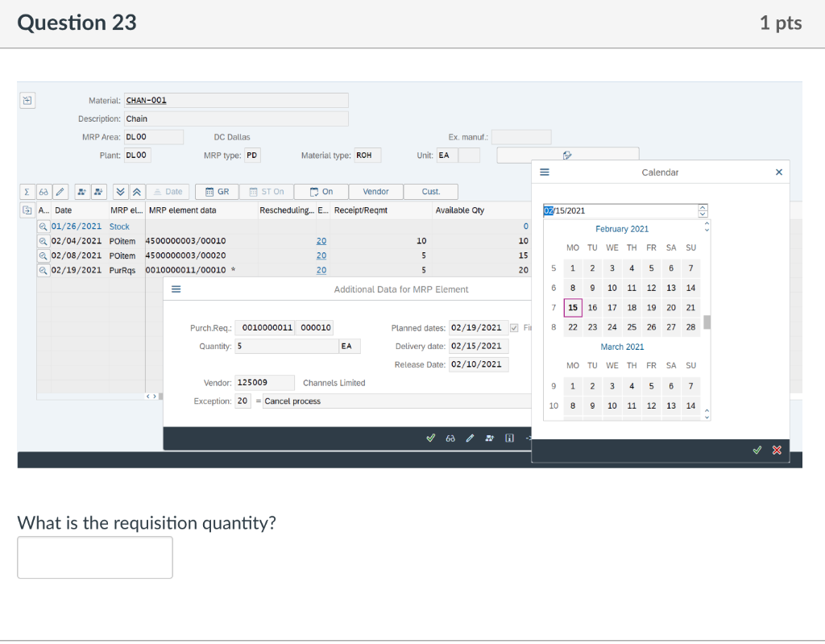Enable the Firmed checkbox beside Planned dates
Screen dimensions: 825x644
[514, 327]
